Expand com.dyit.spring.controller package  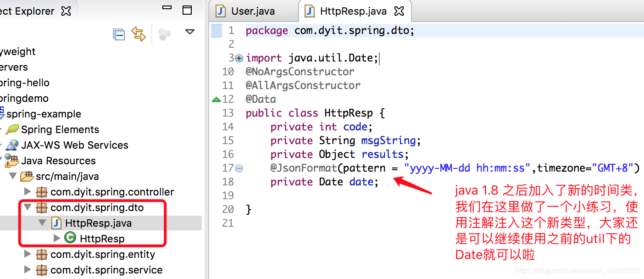click(28, 191)
